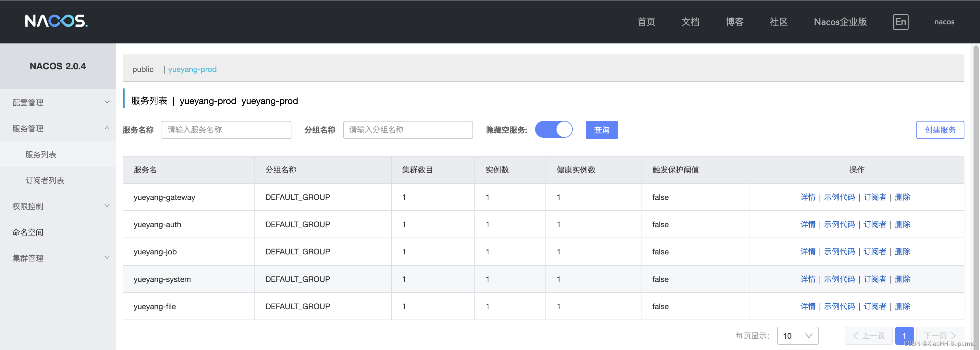Open 详情 for yueyang-gateway
This screenshot has width=980, height=350.
[x=808, y=197]
